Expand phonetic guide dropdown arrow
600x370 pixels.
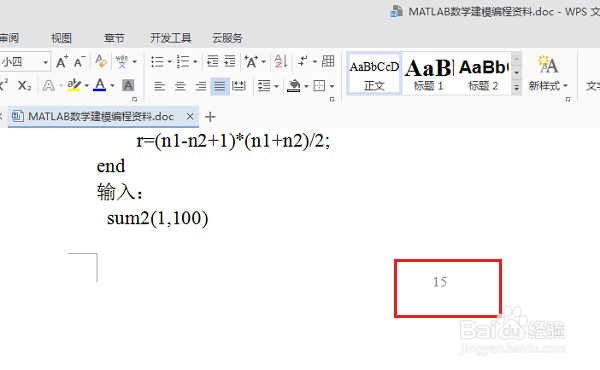point(135,62)
